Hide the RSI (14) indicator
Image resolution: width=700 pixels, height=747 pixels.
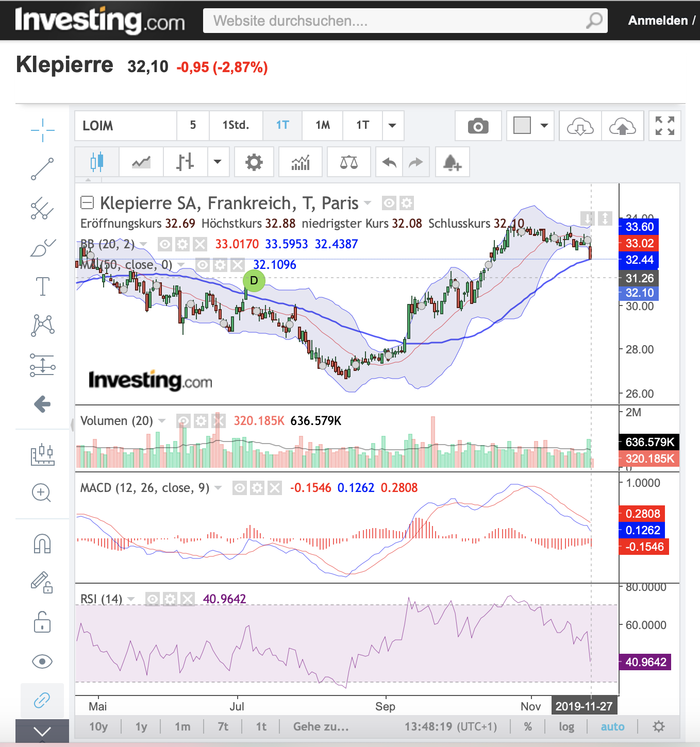click(153, 599)
